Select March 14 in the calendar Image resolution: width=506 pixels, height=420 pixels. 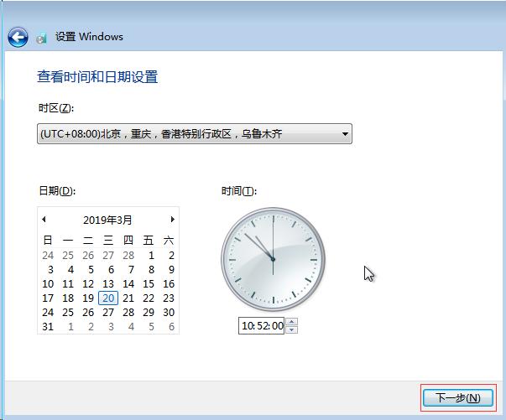click(x=128, y=284)
